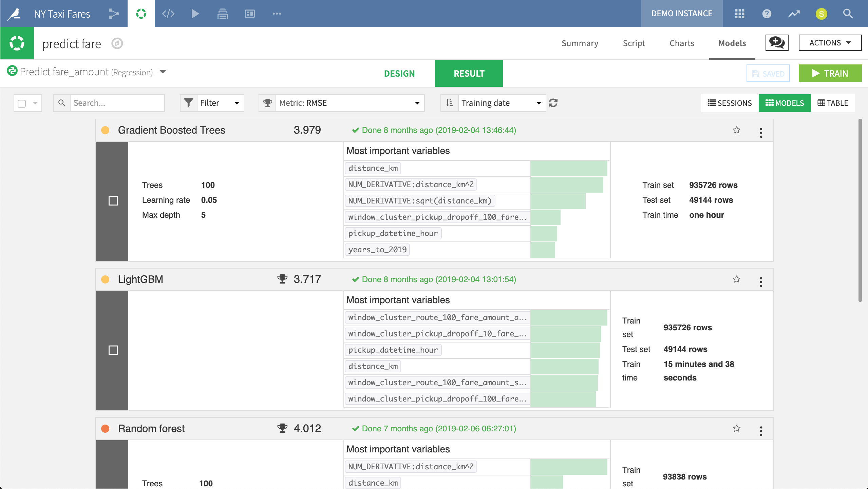Viewport: 868px width, 489px height.
Task: Switch to the DESIGN tab
Action: 399,73
